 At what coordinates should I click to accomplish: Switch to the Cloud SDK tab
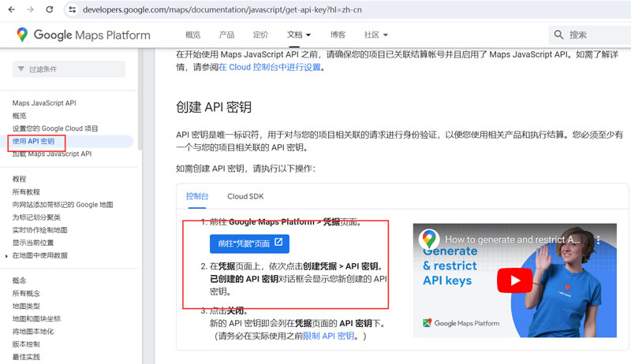click(x=245, y=196)
